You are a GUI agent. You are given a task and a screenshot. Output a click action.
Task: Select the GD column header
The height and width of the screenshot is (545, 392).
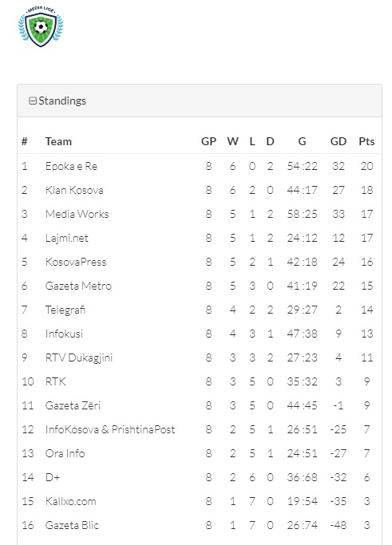[338, 141]
